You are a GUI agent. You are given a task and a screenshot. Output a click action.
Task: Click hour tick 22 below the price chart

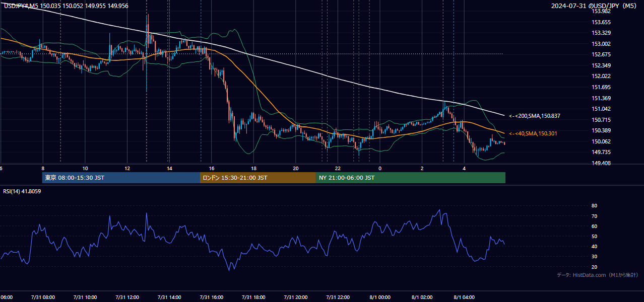point(338,168)
